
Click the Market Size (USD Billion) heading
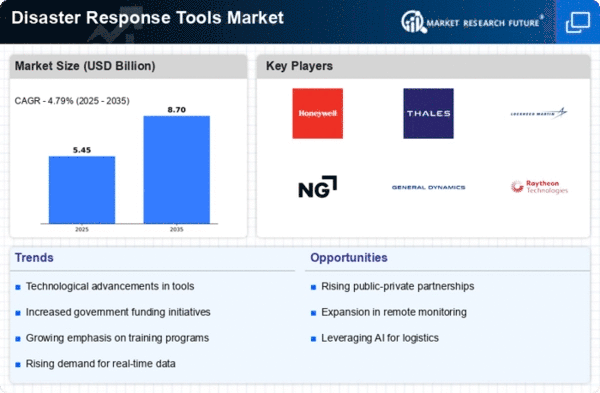(85, 66)
